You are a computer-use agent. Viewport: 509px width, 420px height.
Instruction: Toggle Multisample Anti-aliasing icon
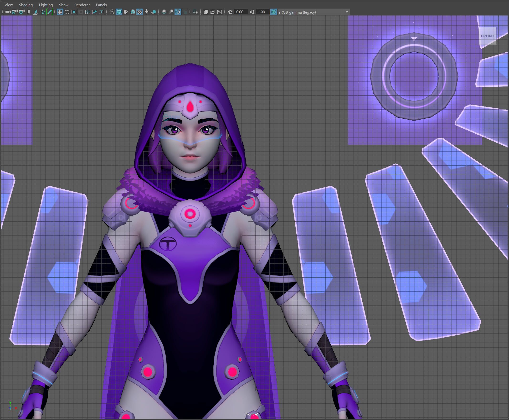point(178,12)
